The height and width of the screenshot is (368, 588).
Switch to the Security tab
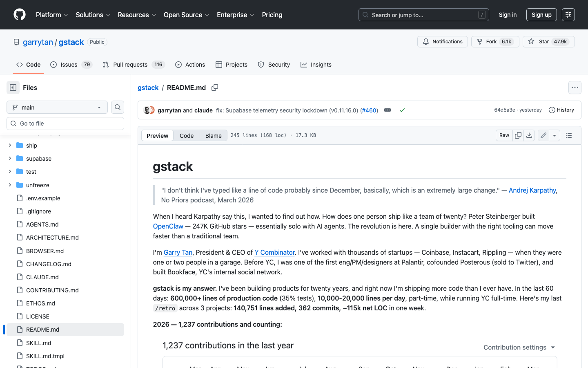274,65
